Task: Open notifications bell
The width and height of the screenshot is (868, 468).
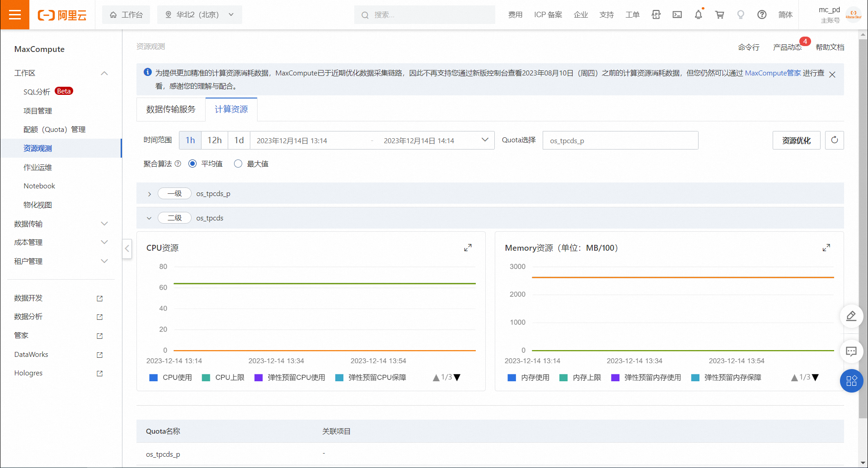Action: (699, 15)
